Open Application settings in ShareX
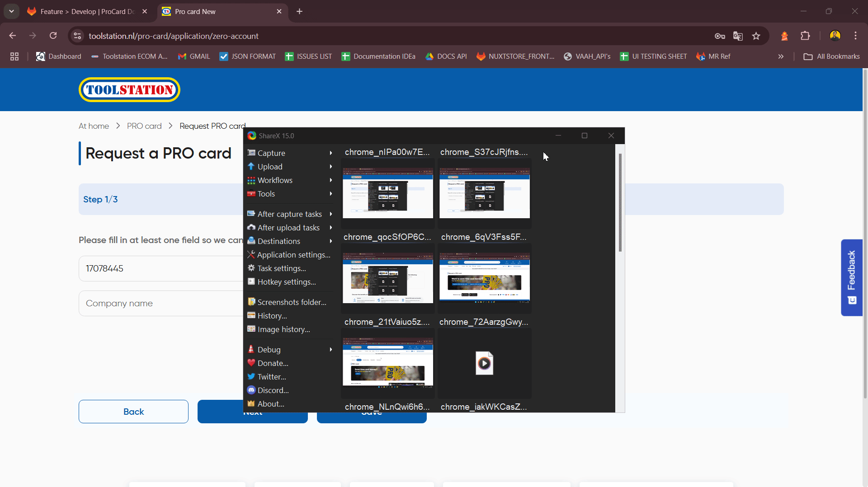The height and width of the screenshot is (487, 868). click(293, 255)
